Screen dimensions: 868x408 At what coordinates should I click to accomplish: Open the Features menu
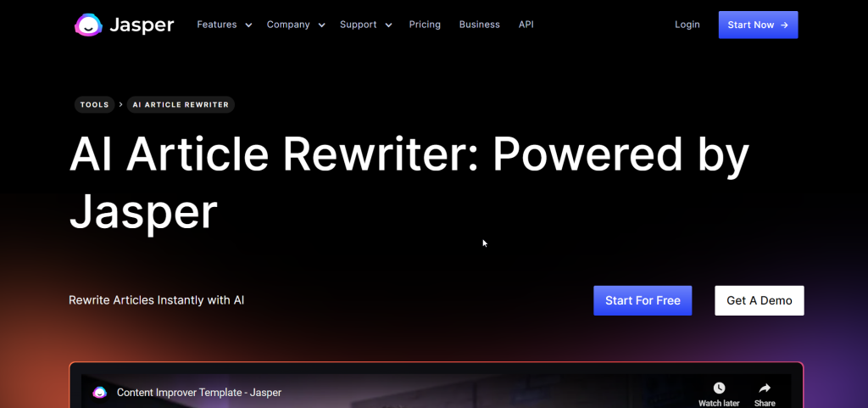[217, 25]
